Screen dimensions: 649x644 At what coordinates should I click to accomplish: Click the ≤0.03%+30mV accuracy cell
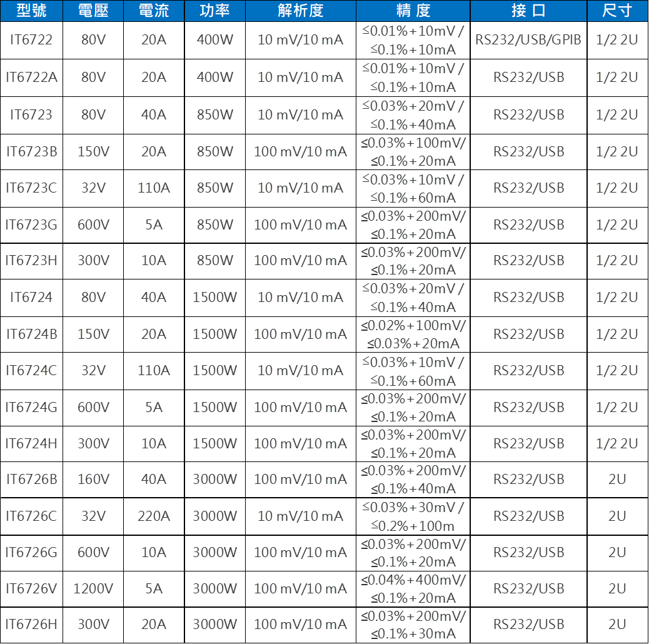413,516
